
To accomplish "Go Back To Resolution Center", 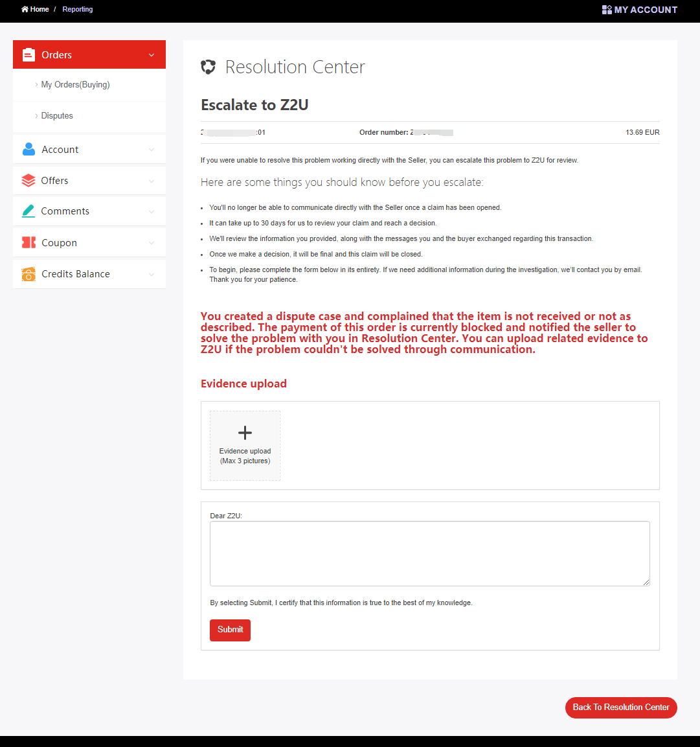I will point(620,707).
